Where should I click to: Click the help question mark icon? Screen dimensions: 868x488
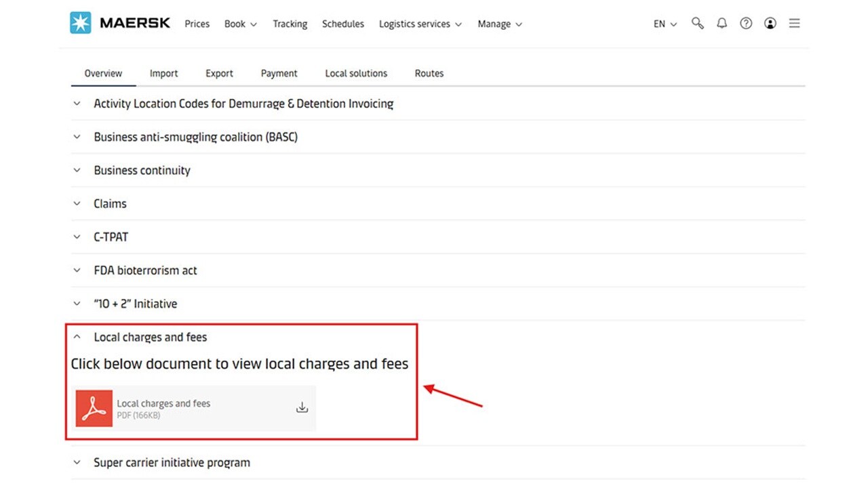[x=746, y=24]
